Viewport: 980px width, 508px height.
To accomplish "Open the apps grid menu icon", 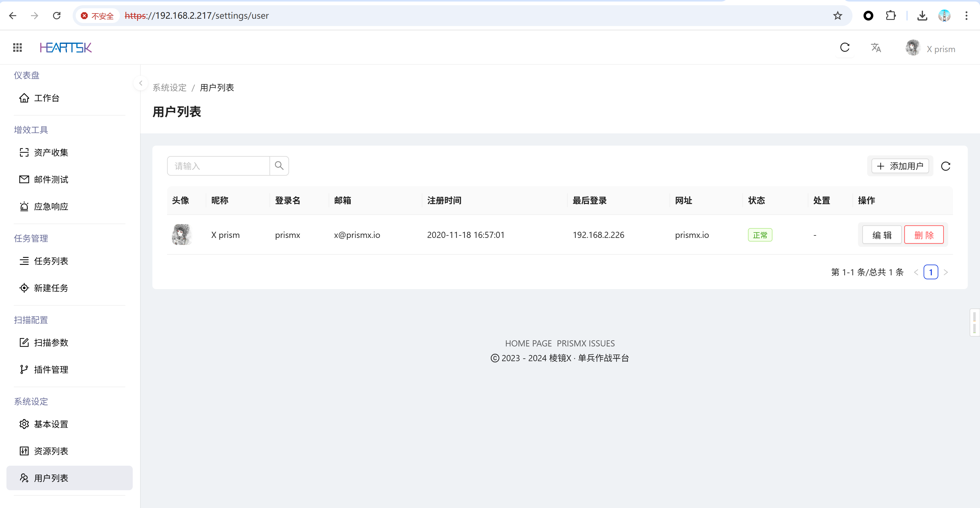I will (17, 48).
